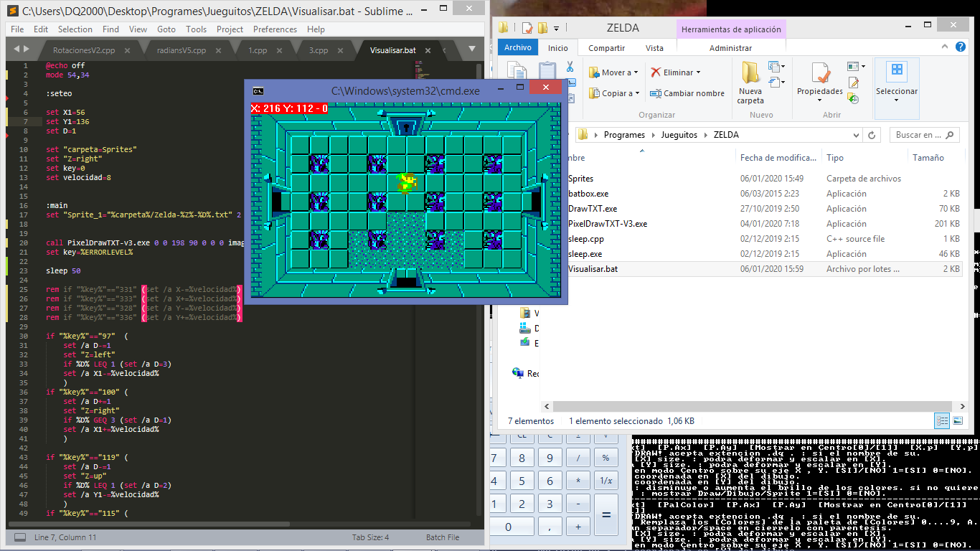Click the plus button on the Calculator
Viewport: 980px width, 551px height.
tap(578, 527)
